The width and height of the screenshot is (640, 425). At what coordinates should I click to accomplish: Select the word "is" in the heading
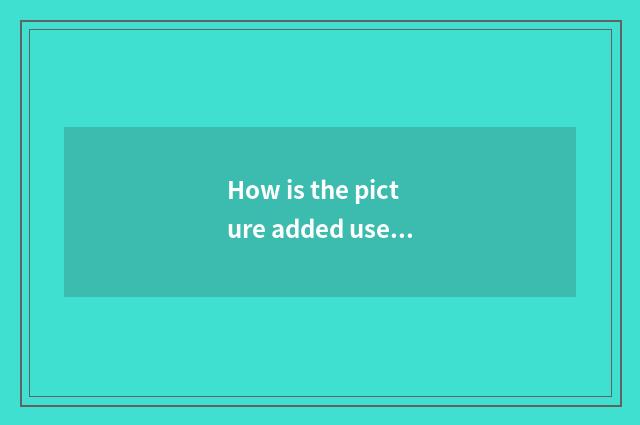coord(295,190)
